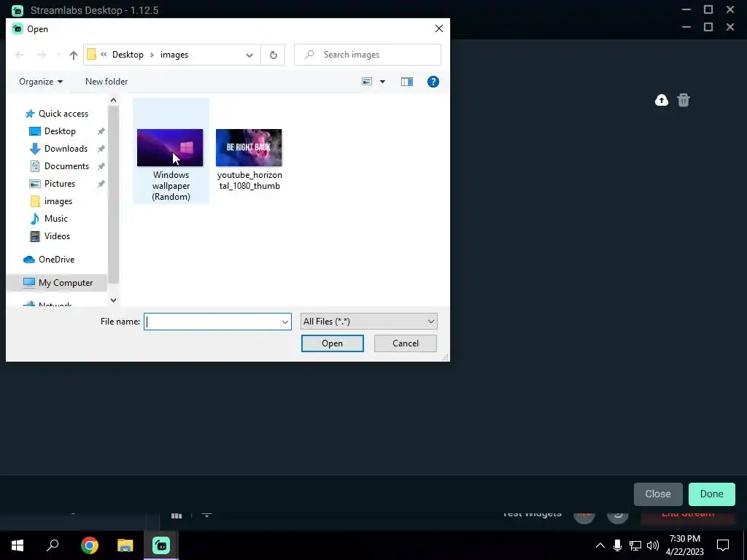Image resolution: width=747 pixels, height=560 pixels.
Task: Click the folder icon in address bar
Action: click(91, 55)
